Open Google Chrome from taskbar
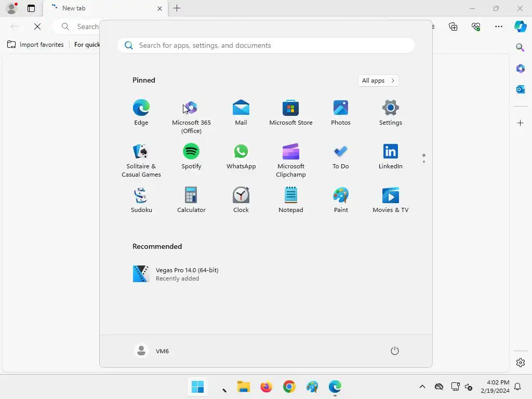The height and width of the screenshot is (399, 532). pos(289,387)
